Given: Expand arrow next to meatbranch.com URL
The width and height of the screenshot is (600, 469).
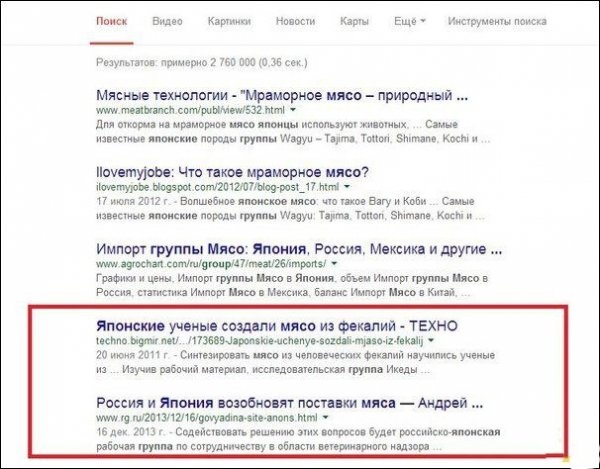Looking at the screenshot, I should [293, 110].
